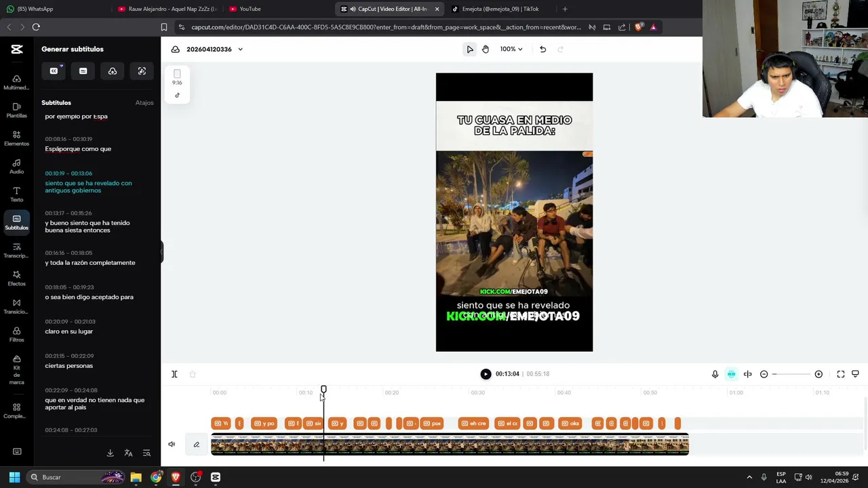Switch to the Emejota TikTok browser tab
Screen dimensions: 868x488
click(x=500, y=9)
